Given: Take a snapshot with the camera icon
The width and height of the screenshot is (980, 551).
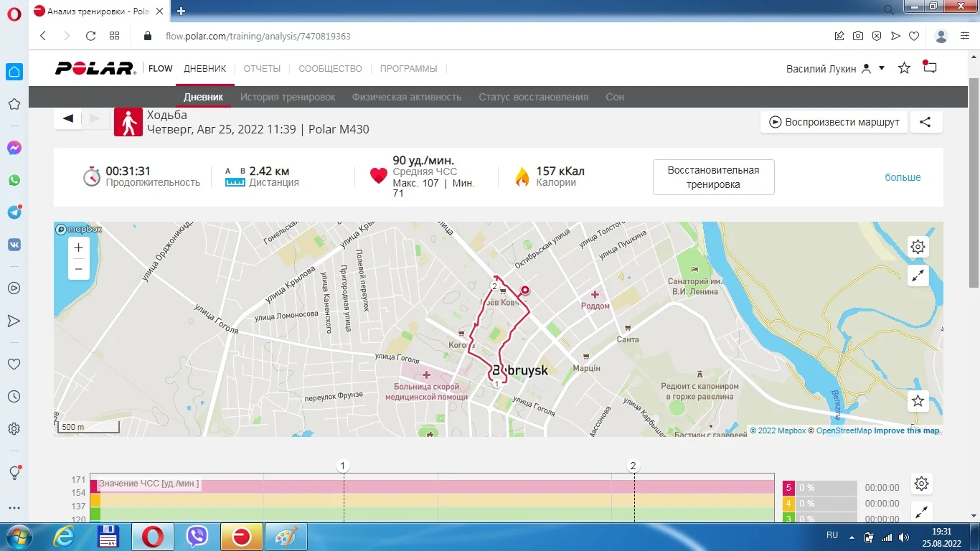Looking at the screenshot, I should tap(858, 36).
